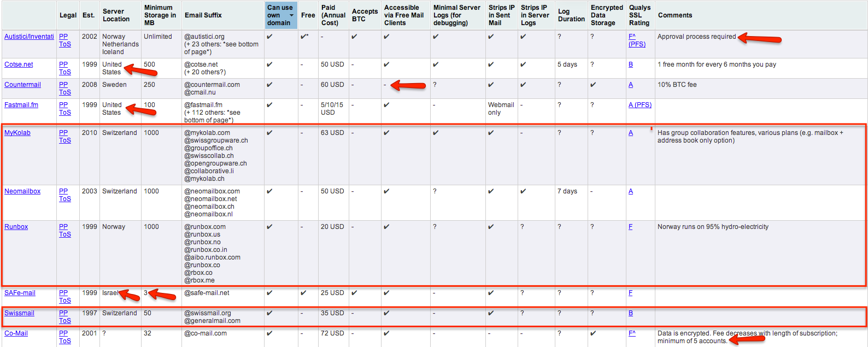The image size is (868, 347).
Task: Click the Encrypted Data Storage column header
Action: [x=607, y=15]
